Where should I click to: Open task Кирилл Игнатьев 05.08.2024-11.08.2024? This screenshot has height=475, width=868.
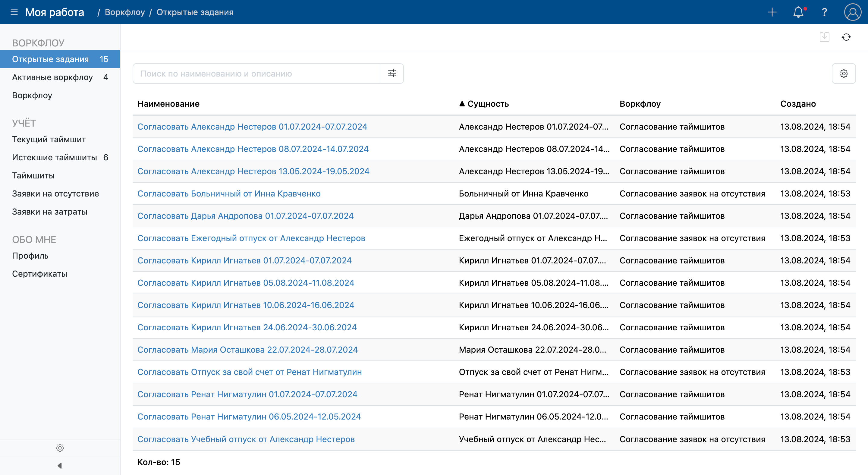[246, 283]
